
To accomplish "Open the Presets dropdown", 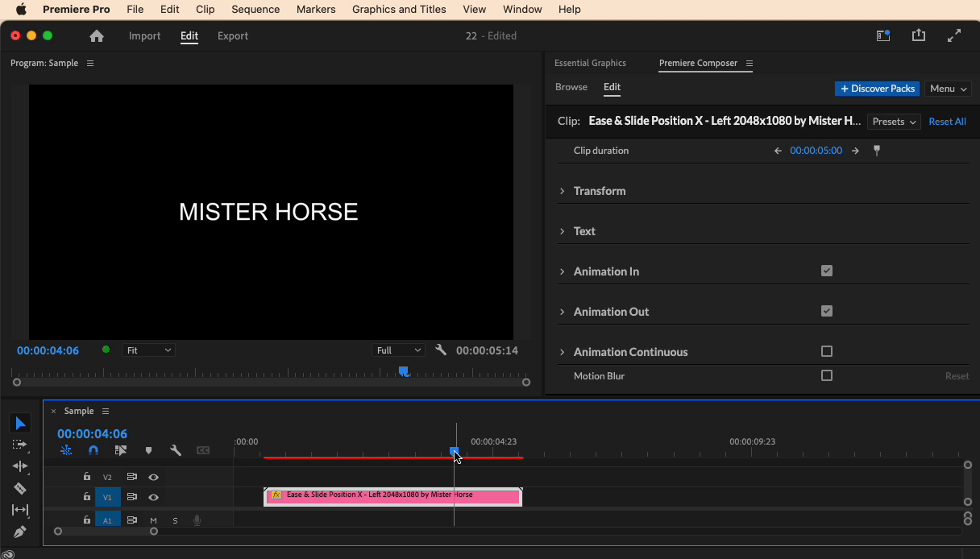I will click(x=894, y=122).
